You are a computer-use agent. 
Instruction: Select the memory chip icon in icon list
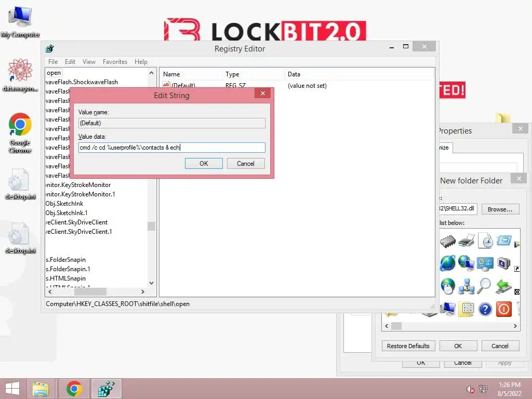pyautogui.click(x=447, y=241)
